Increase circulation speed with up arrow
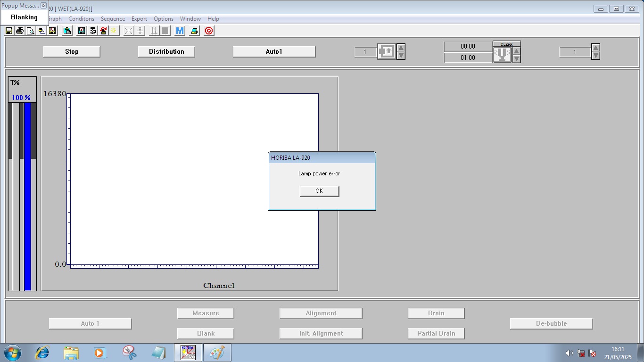The width and height of the screenshot is (644, 362). (x=401, y=48)
